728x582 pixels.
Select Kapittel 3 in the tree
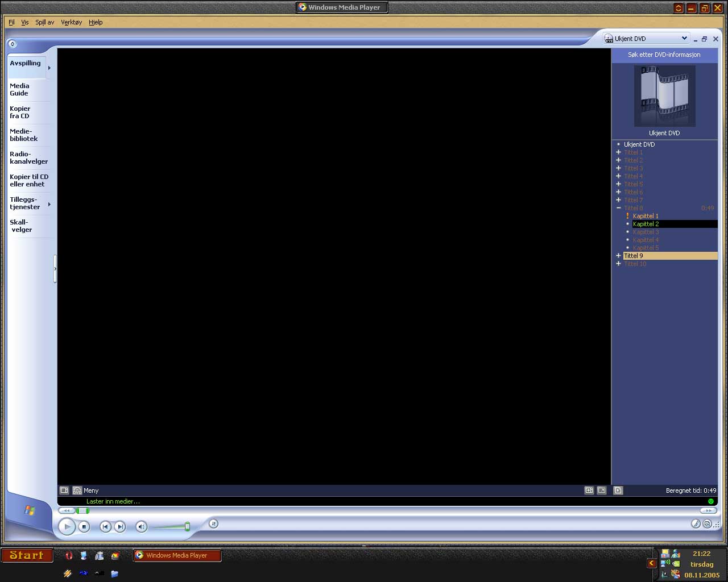(646, 232)
